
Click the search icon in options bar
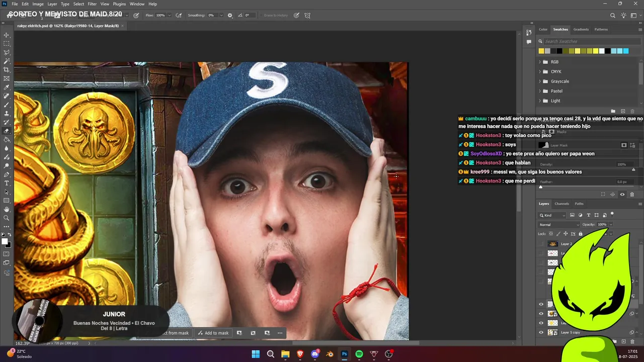pyautogui.click(x=613, y=16)
